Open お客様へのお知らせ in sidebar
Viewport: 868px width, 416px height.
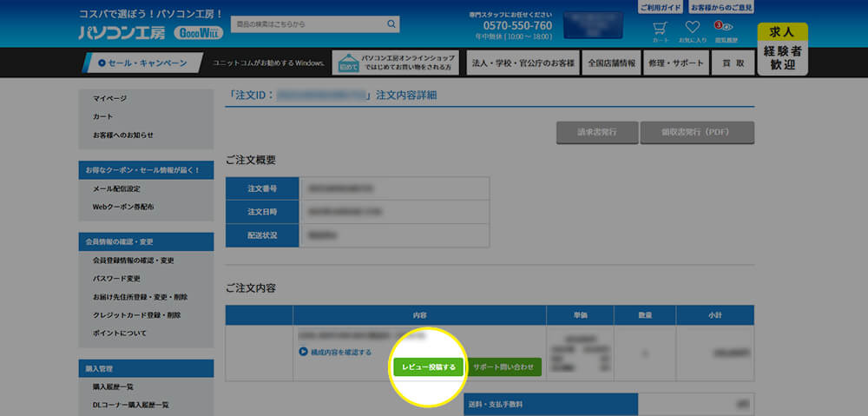123,135
